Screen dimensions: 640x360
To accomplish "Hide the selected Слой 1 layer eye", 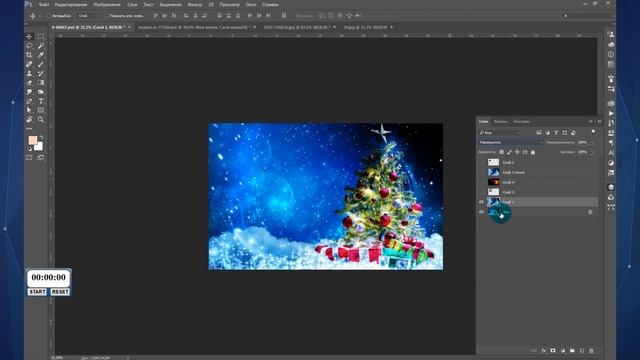I will pyautogui.click(x=481, y=202).
